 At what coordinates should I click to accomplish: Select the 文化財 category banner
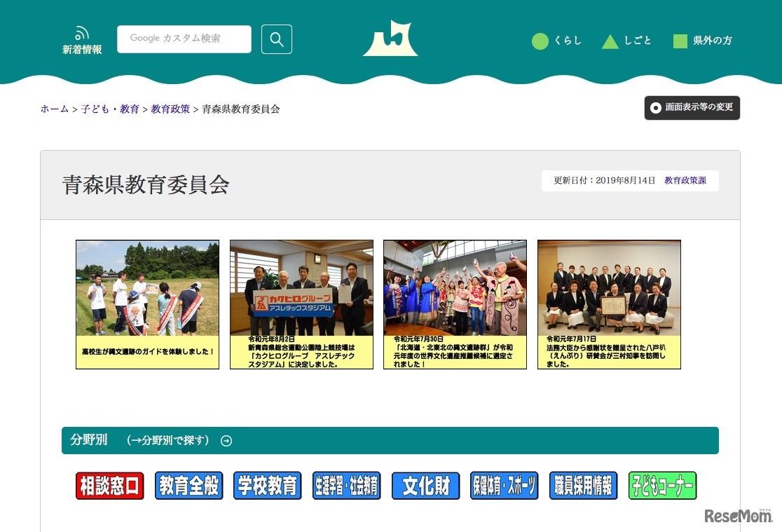coord(425,485)
